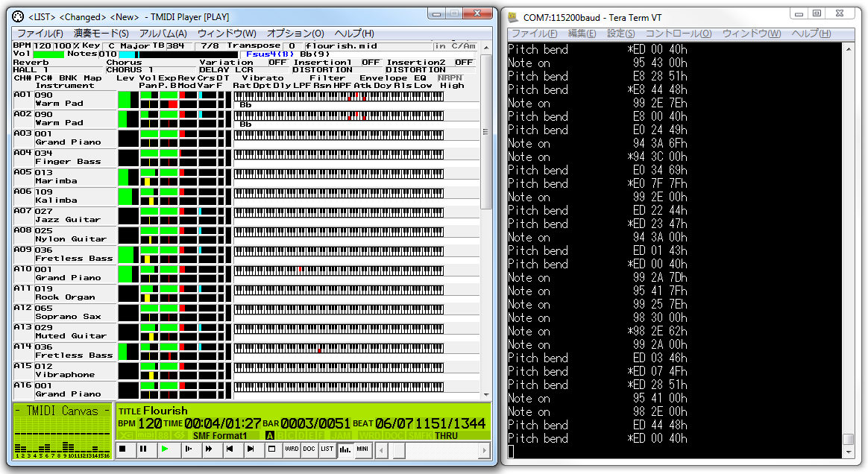Screen dimensions: 868x474
Task: Click the Insertion1 OFF status
Action: click(371, 63)
